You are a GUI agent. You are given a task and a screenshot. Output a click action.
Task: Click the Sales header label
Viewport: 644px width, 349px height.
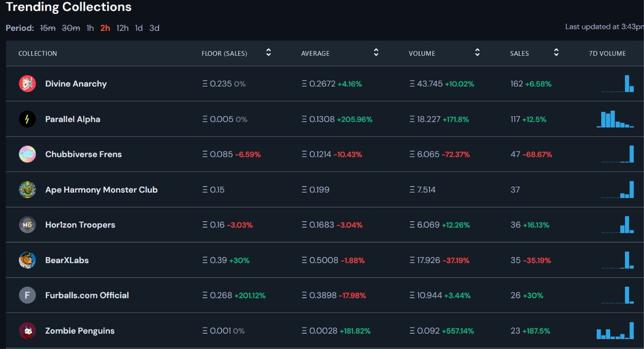tap(519, 54)
